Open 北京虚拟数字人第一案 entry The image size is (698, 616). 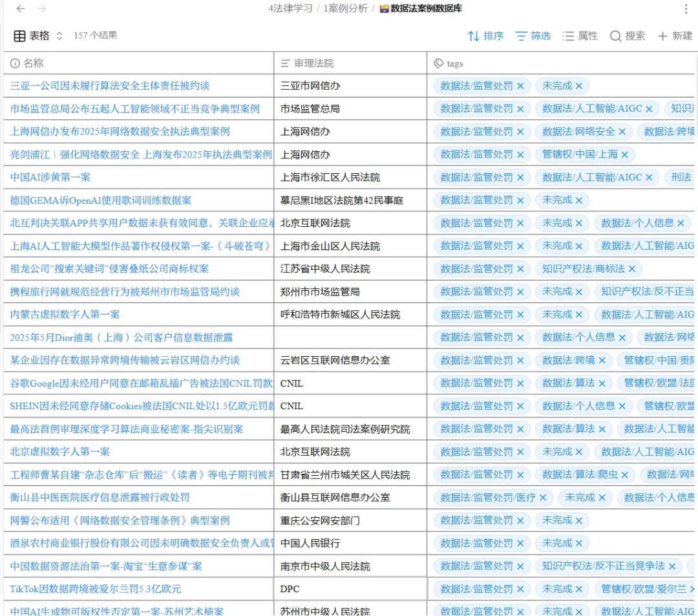click(59, 452)
